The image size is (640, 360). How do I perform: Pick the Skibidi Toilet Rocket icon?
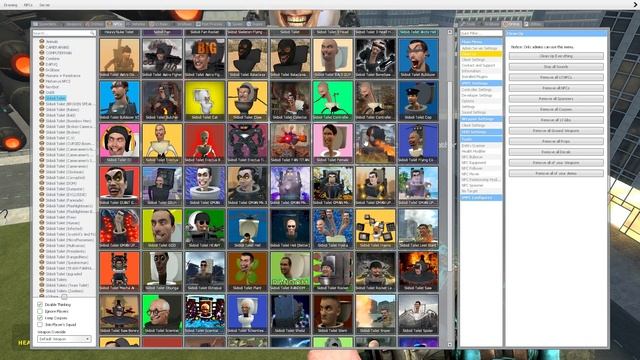pos(333,271)
